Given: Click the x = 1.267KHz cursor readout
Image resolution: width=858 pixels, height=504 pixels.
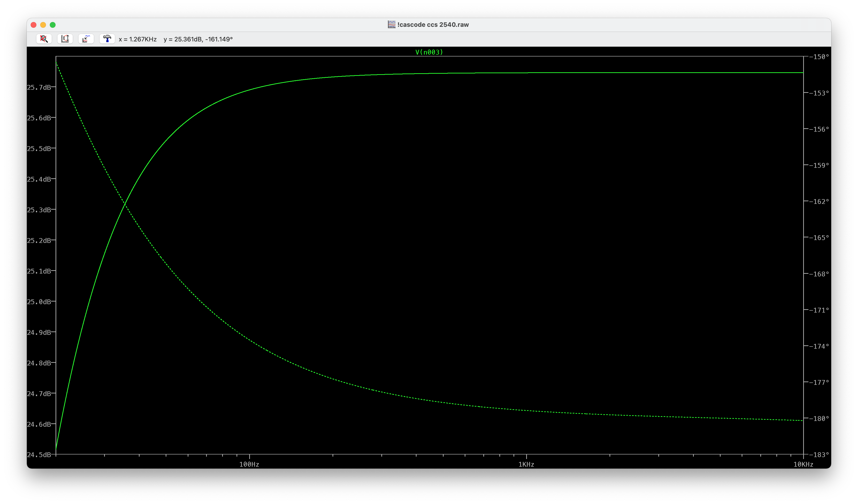Looking at the screenshot, I should coord(138,39).
